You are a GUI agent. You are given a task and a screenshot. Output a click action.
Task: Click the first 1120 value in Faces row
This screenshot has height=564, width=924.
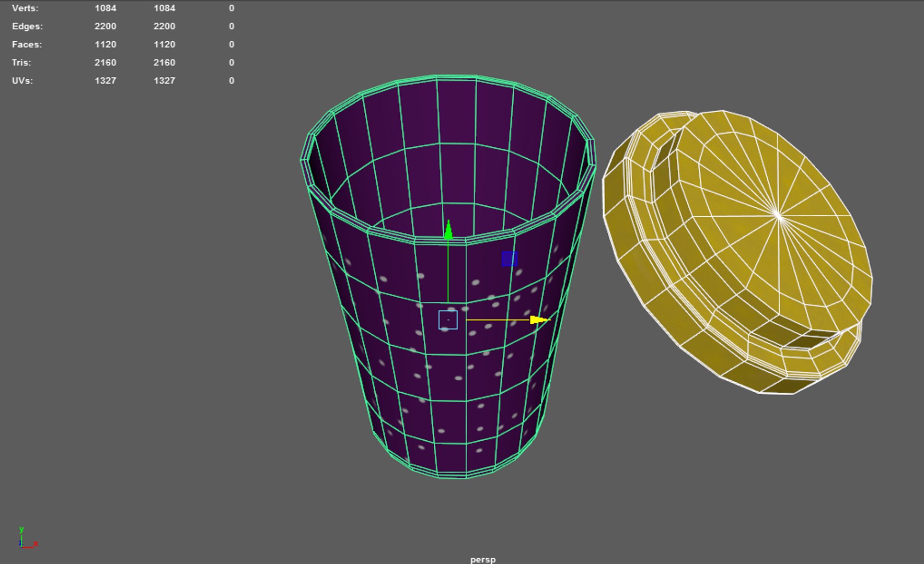click(105, 44)
